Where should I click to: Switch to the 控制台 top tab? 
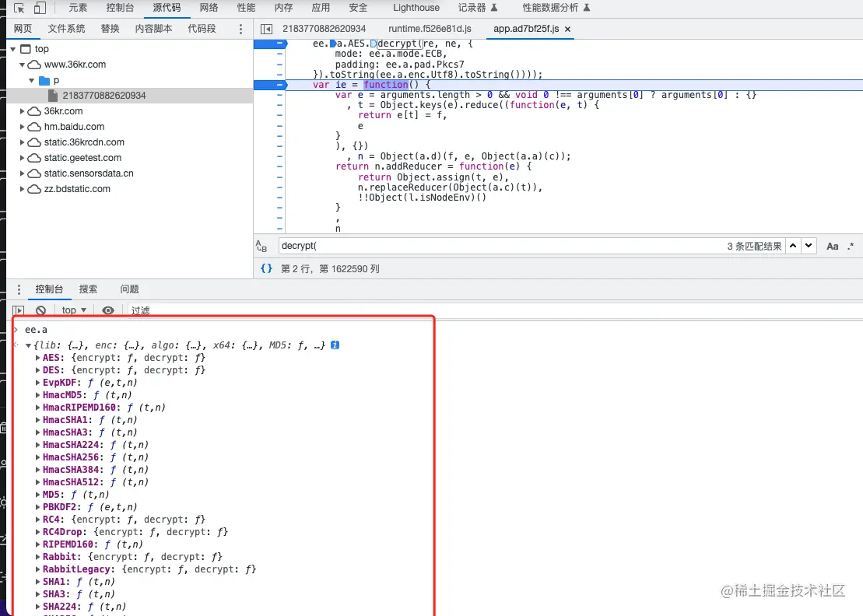click(120, 8)
